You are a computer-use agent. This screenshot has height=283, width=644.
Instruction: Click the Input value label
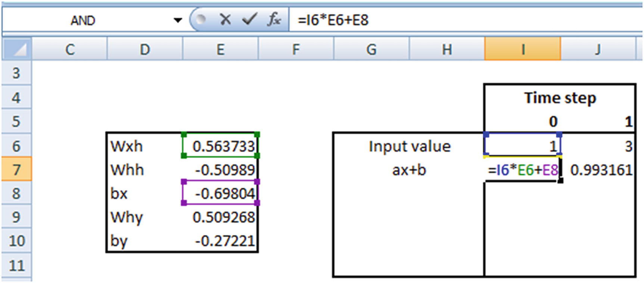tap(409, 146)
